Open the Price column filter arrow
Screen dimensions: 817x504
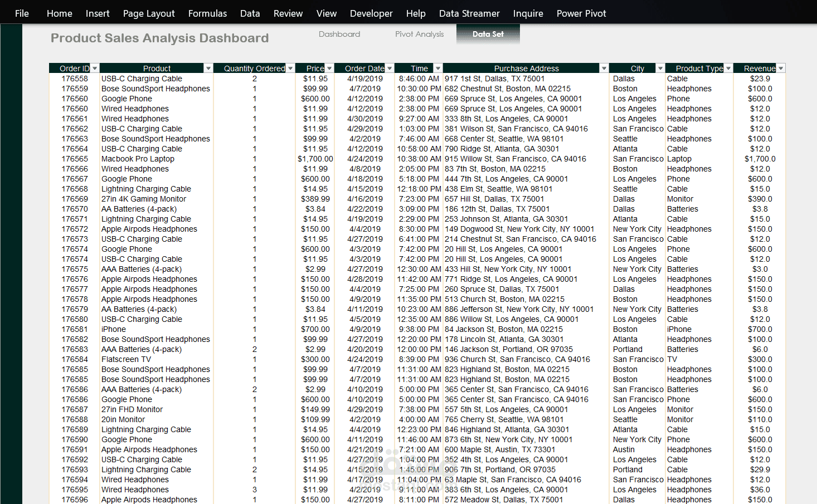(329, 68)
